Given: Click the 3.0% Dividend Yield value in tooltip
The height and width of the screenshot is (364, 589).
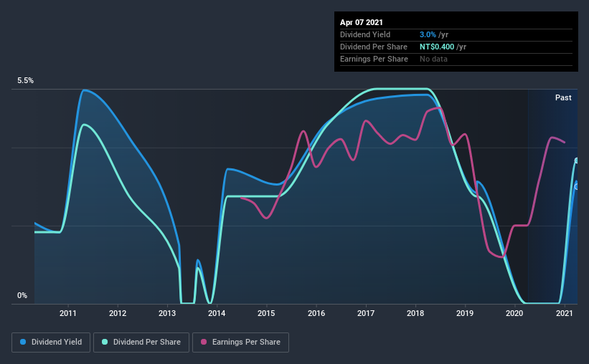Looking at the screenshot, I should pyautogui.click(x=428, y=34).
